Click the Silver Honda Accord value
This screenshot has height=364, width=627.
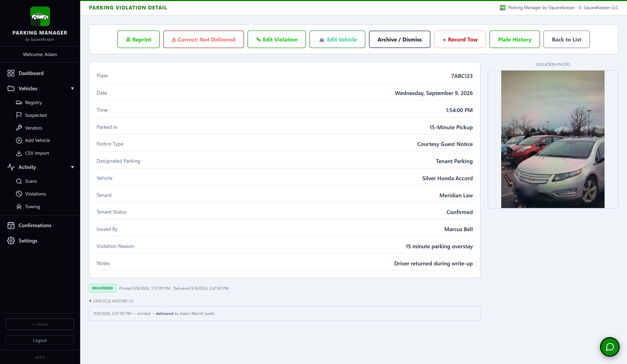(448, 178)
